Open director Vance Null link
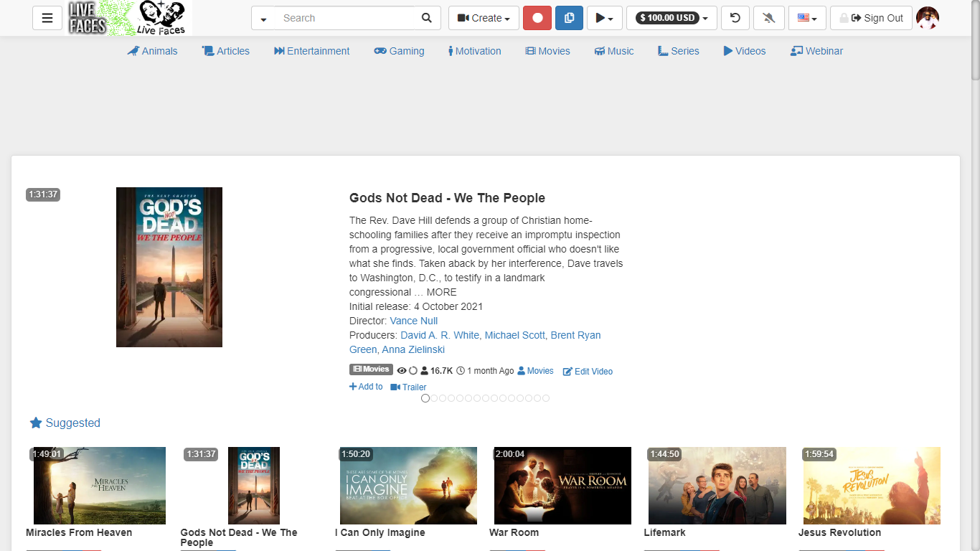 point(414,321)
